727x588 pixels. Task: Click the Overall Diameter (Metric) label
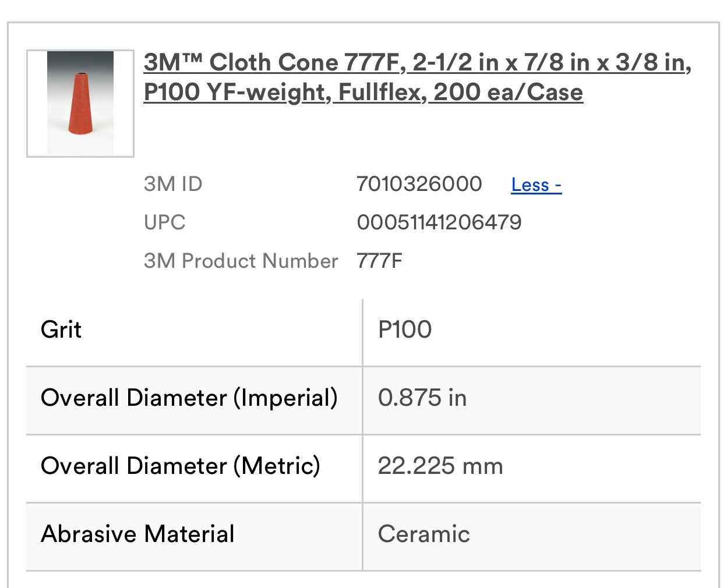tap(181, 466)
